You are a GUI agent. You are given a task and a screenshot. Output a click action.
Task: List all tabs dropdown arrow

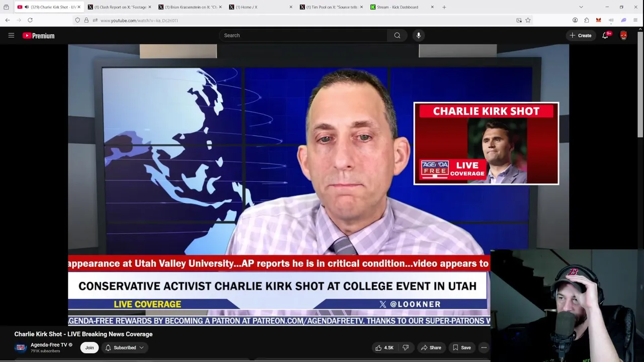tap(581, 7)
